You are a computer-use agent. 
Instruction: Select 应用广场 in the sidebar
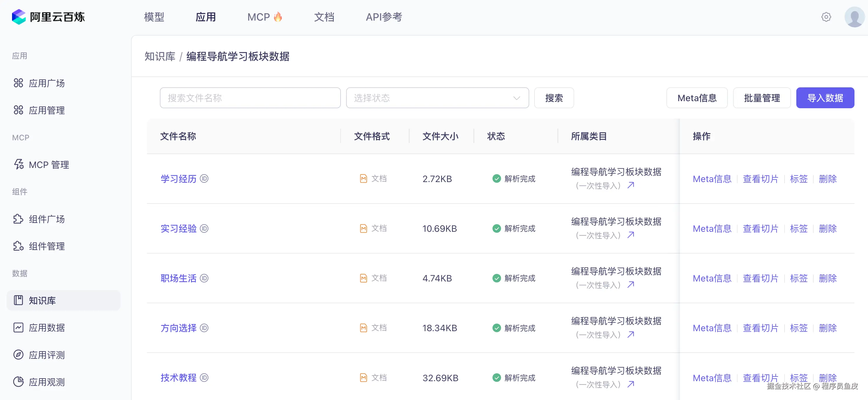(46, 83)
